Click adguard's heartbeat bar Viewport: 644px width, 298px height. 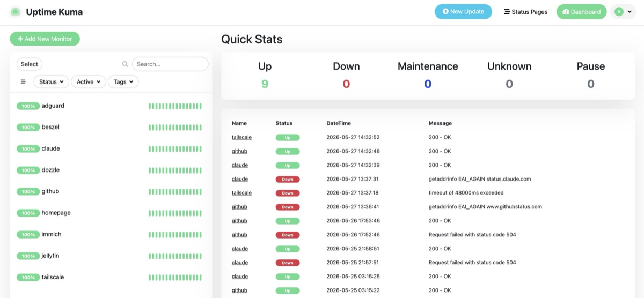coord(175,106)
